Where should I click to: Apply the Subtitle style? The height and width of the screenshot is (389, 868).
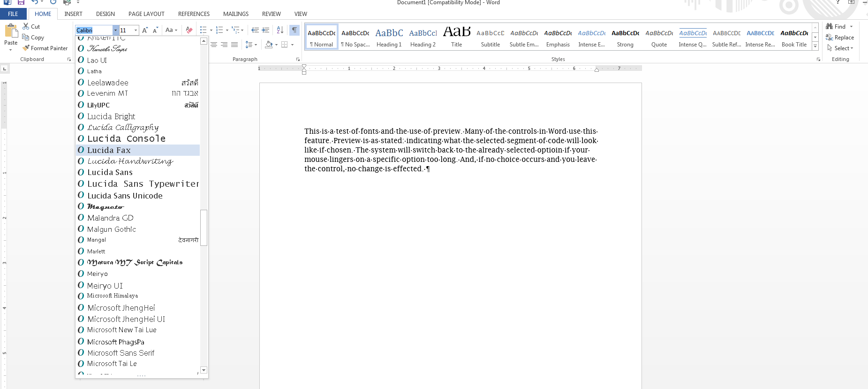491,37
